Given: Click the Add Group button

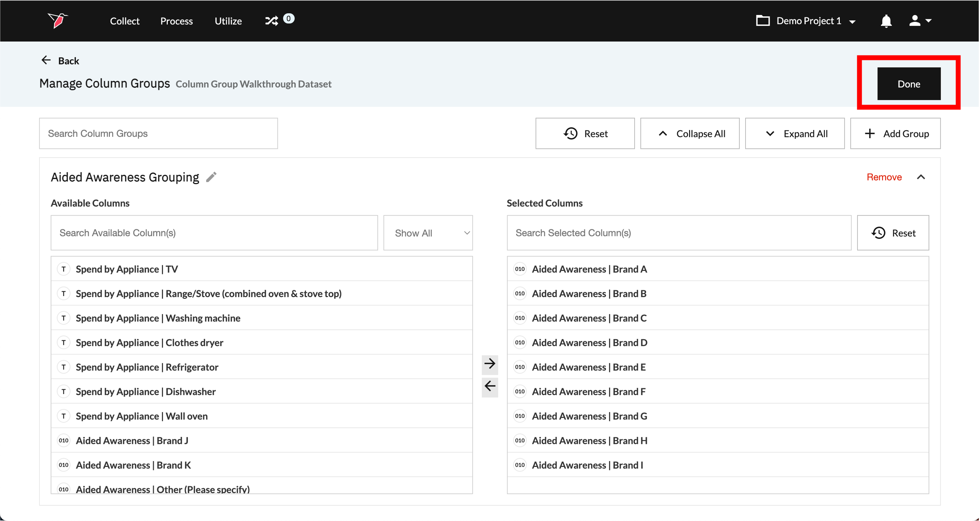Looking at the screenshot, I should (x=895, y=134).
